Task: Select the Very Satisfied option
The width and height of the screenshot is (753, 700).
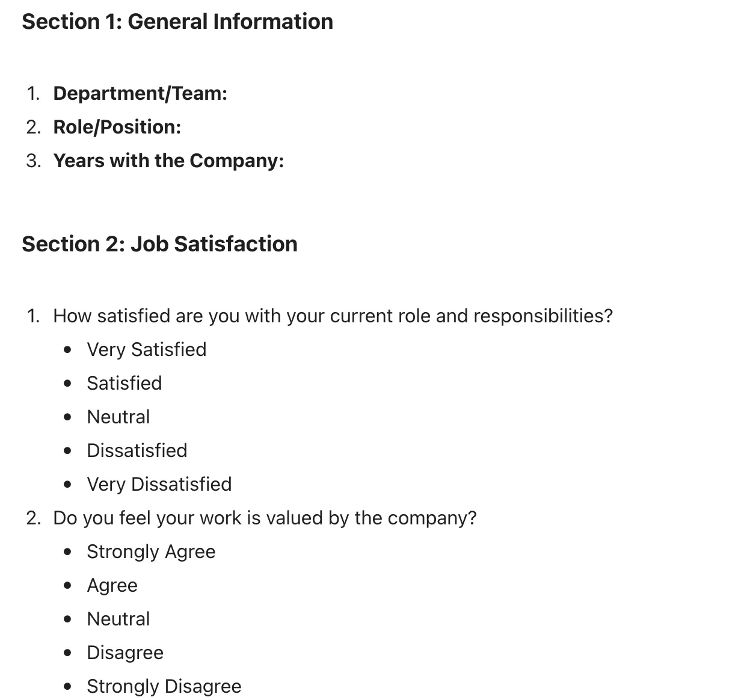Action: tap(147, 349)
